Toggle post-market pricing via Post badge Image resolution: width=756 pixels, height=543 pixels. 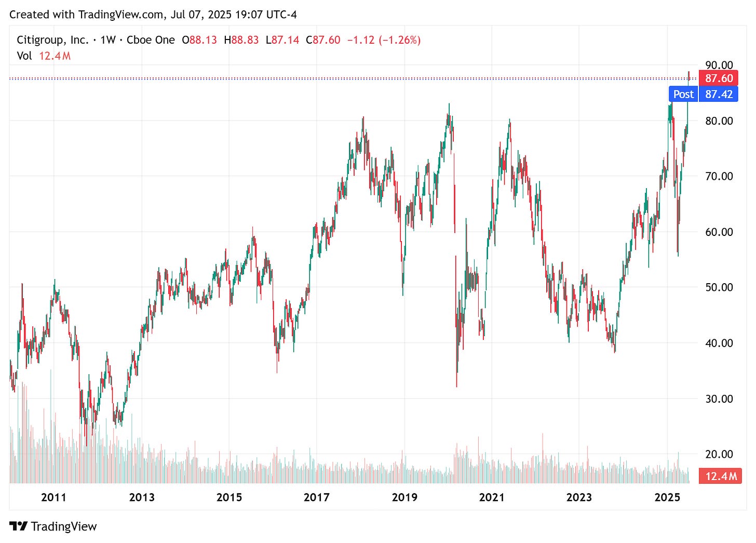pos(683,94)
